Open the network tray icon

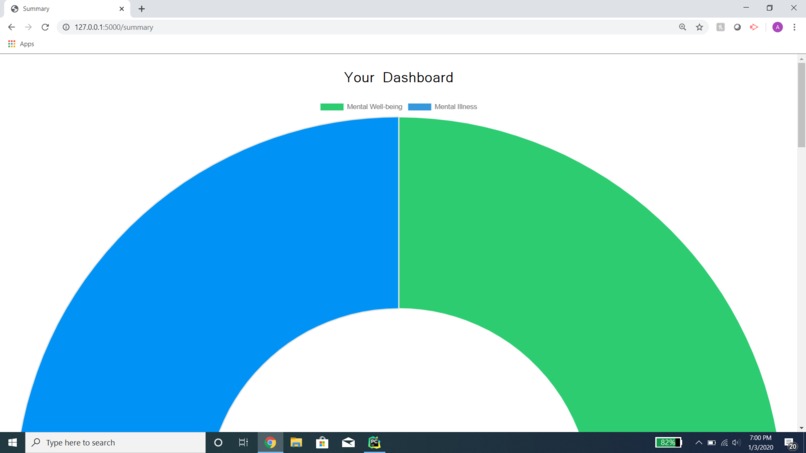click(x=724, y=442)
